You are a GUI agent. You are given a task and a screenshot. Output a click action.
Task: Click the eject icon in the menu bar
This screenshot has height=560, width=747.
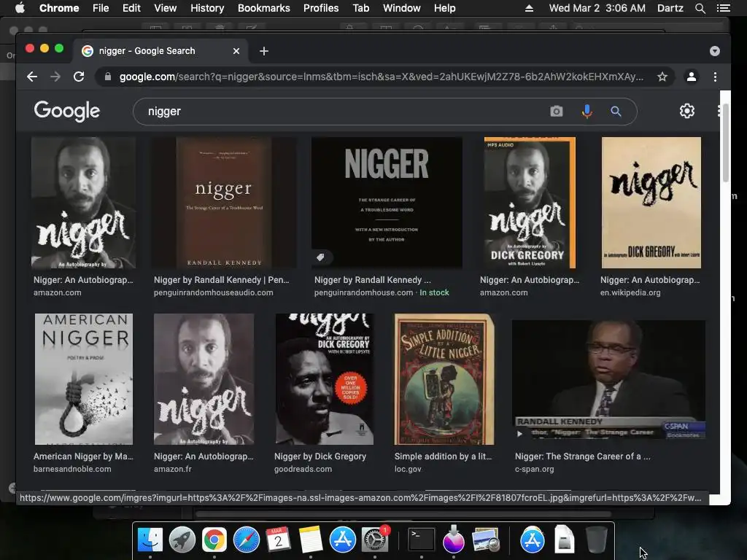(529, 8)
